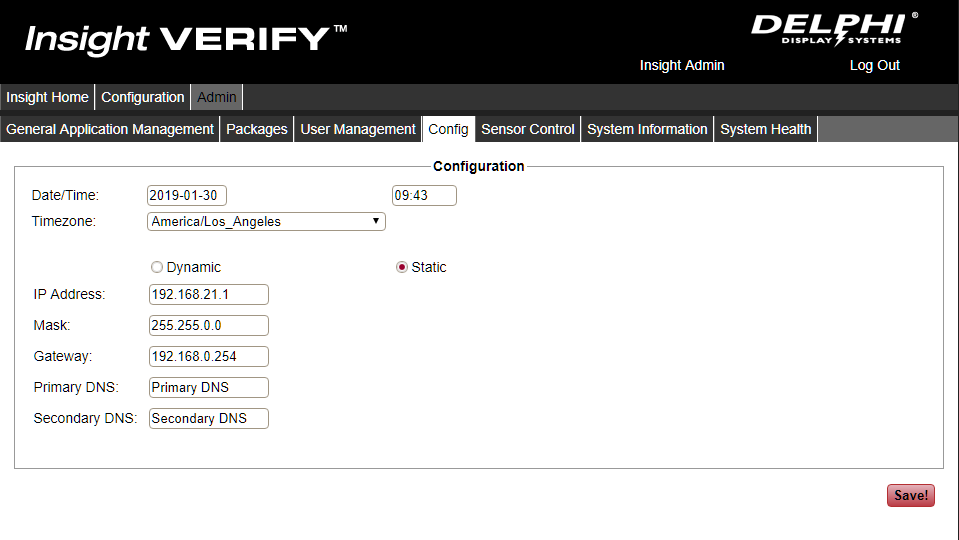
Task: Select the Static radio button
Action: 402,267
